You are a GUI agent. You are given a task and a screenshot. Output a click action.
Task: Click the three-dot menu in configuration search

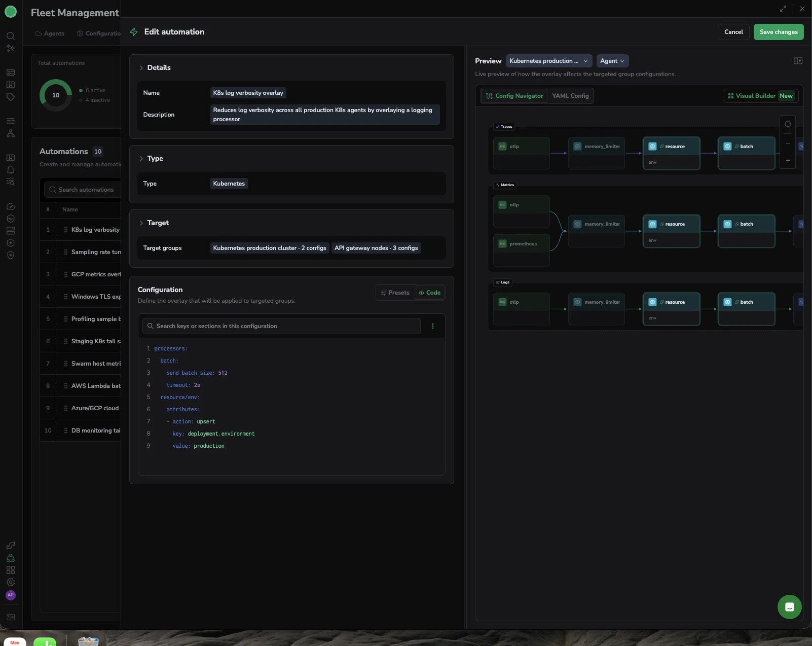tap(432, 326)
